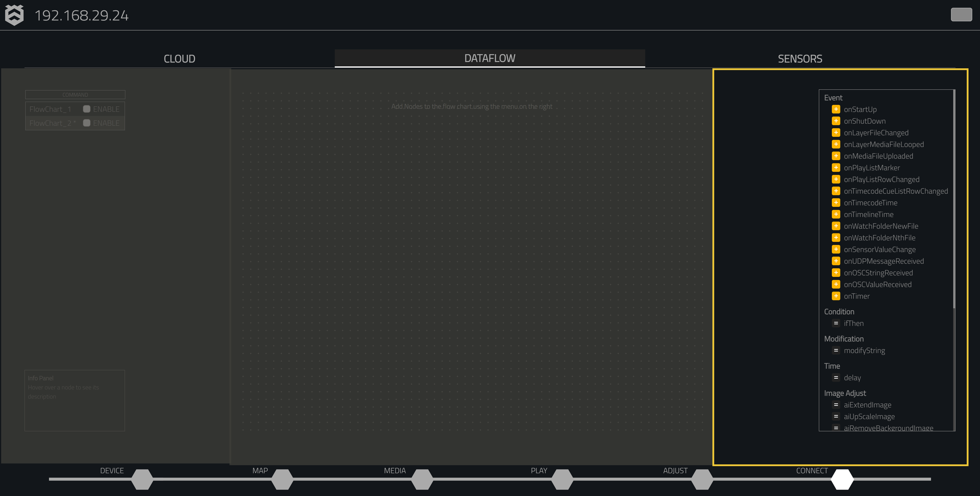This screenshot has height=496, width=980.
Task: Click the onStartUp event icon
Action: [836, 109]
